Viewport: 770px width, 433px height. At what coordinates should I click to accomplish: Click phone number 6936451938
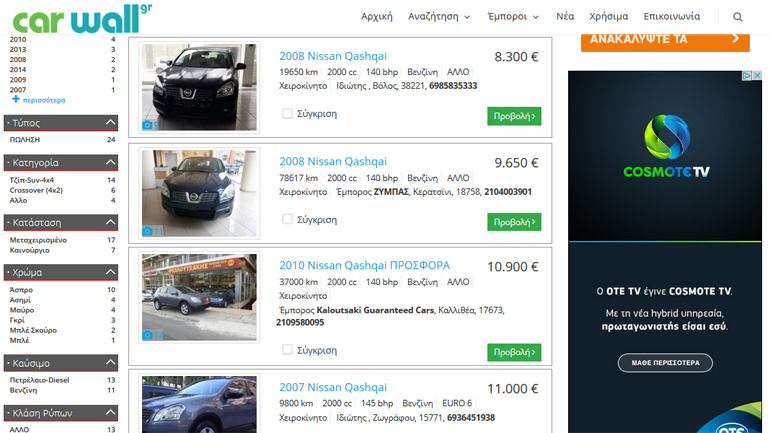pyautogui.click(x=470, y=418)
